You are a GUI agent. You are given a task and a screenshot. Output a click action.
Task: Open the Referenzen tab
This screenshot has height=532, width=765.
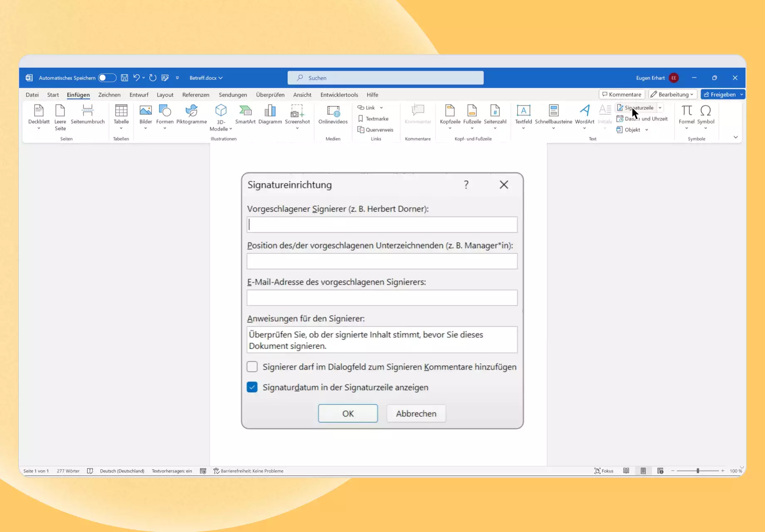(x=196, y=95)
